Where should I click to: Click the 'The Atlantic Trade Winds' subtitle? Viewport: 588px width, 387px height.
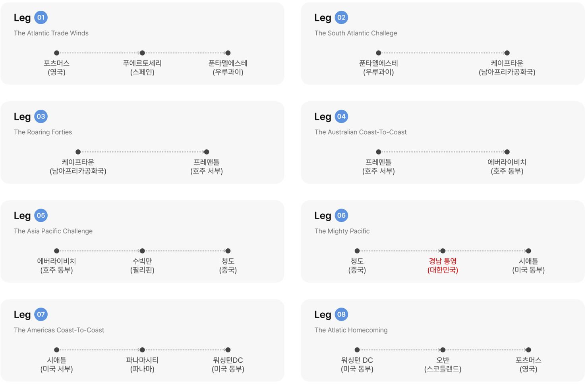[51, 33]
